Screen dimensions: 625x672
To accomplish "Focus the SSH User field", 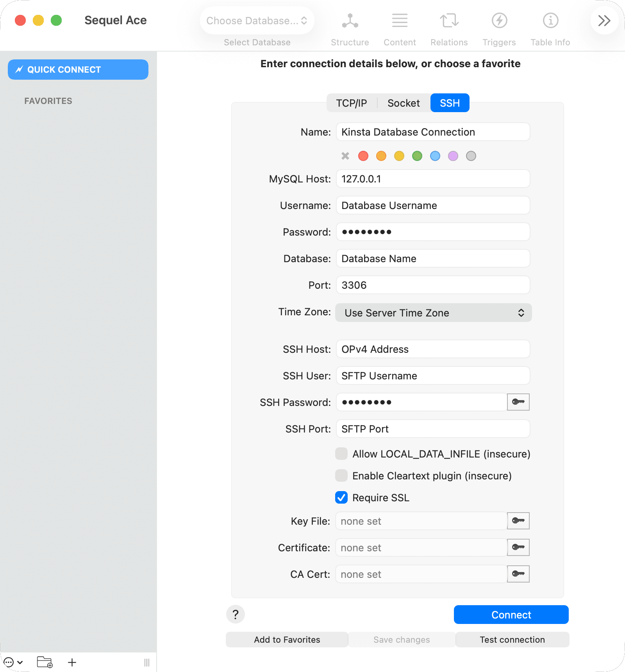I will pyautogui.click(x=433, y=376).
